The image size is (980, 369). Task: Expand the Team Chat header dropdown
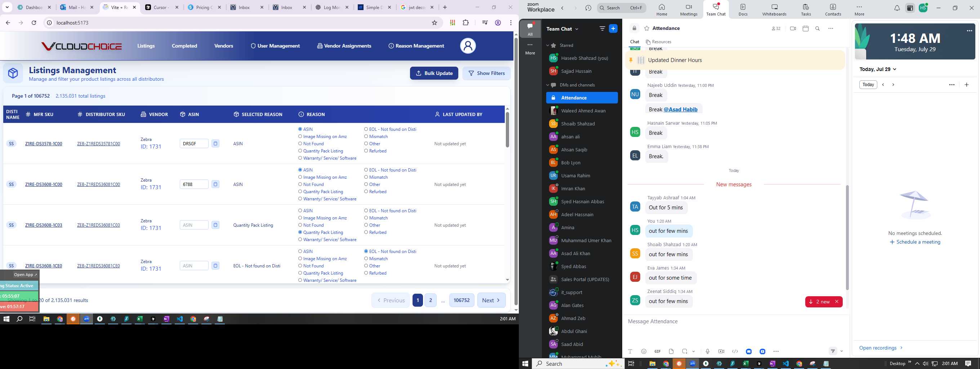click(x=577, y=29)
